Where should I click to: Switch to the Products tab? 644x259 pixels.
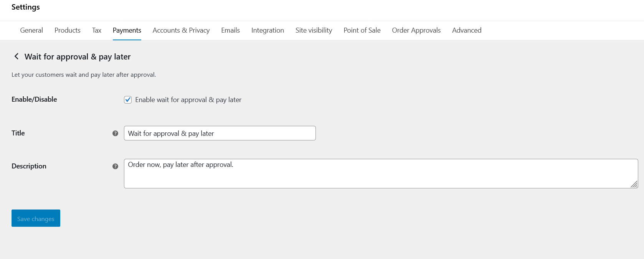[68, 30]
